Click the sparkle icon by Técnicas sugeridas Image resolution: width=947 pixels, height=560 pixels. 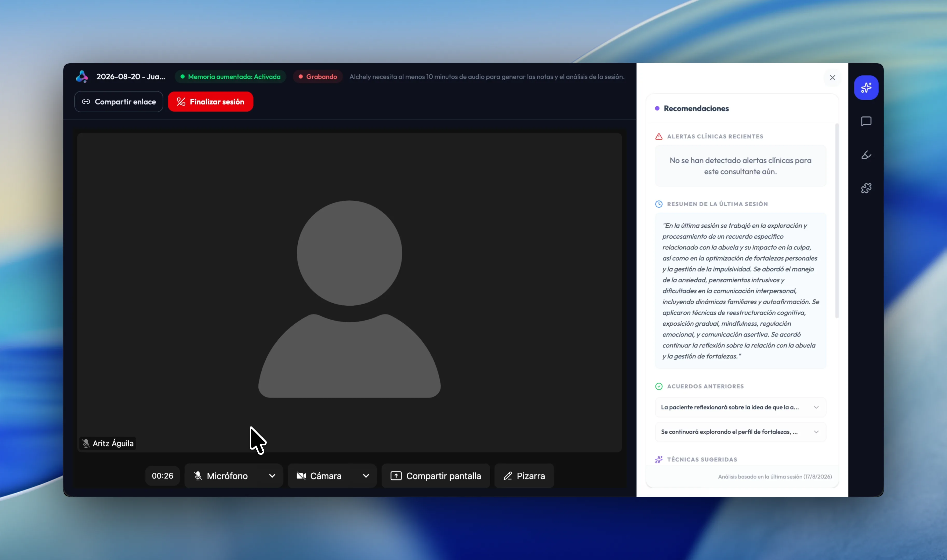(x=659, y=459)
